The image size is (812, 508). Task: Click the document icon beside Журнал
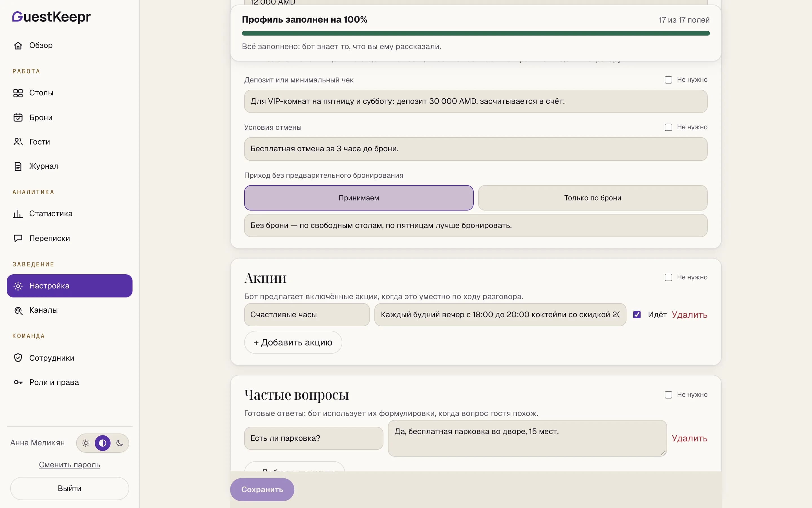coord(18,166)
